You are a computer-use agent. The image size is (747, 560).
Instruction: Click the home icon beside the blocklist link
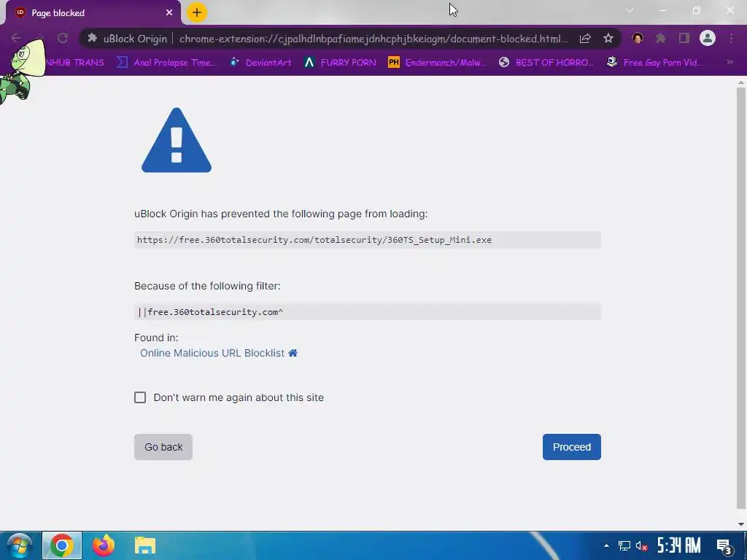point(293,353)
